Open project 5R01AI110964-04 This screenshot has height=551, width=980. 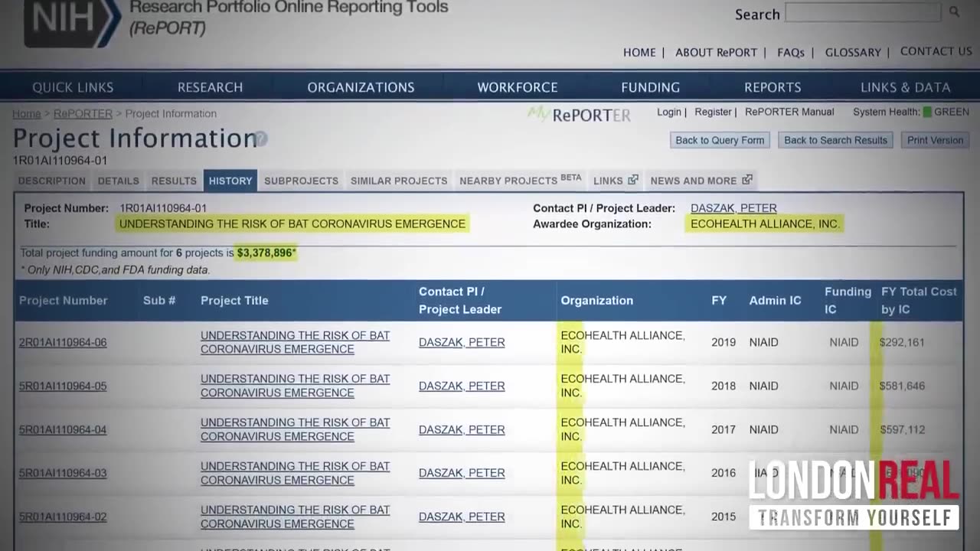[x=63, y=429]
